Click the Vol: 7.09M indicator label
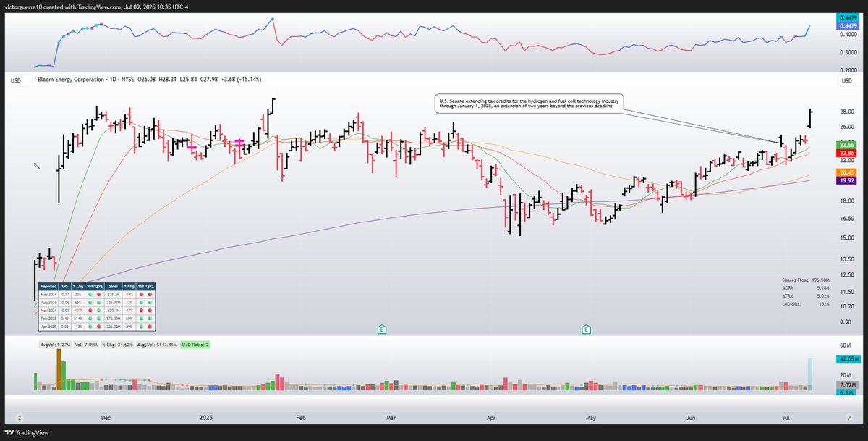This screenshot has height=441, width=868. click(x=87, y=345)
